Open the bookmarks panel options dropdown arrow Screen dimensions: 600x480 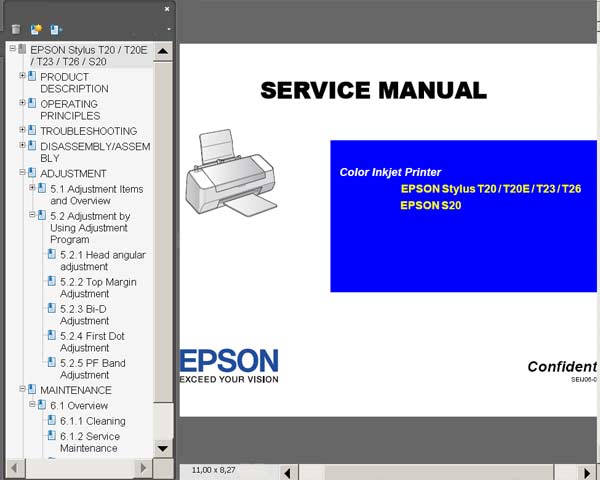pos(169,29)
